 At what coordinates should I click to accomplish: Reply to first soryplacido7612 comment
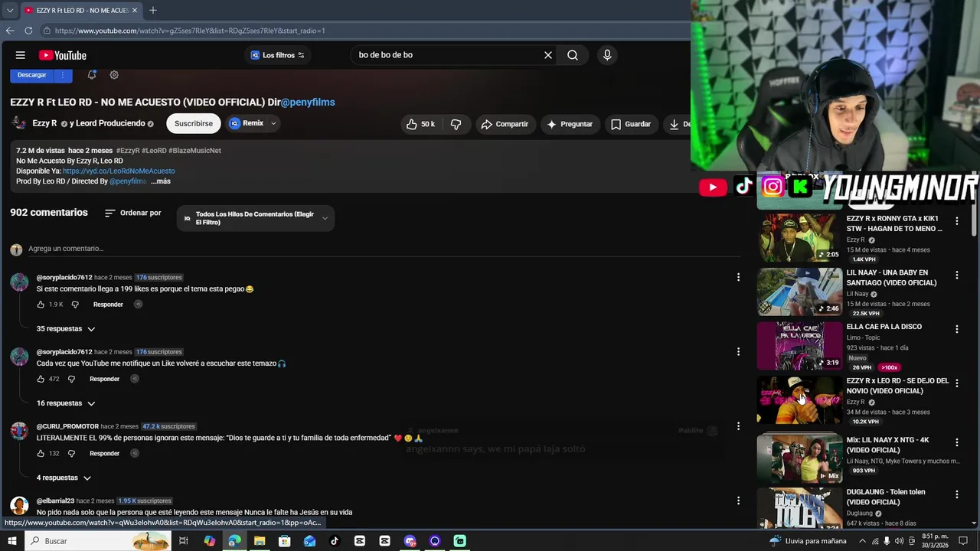coord(108,305)
